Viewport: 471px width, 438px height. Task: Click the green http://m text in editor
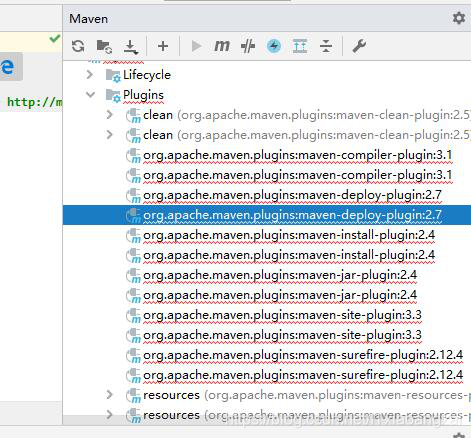tap(34, 102)
